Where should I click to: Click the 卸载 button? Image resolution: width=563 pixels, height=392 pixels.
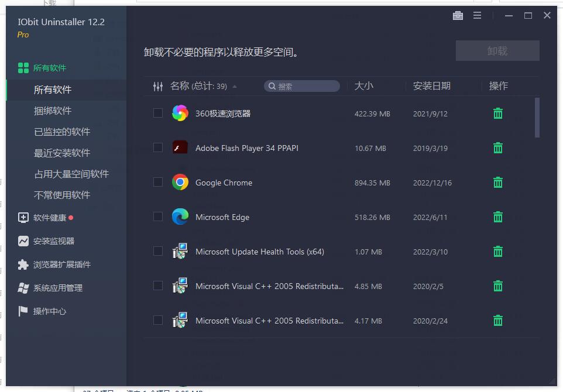[x=497, y=50]
